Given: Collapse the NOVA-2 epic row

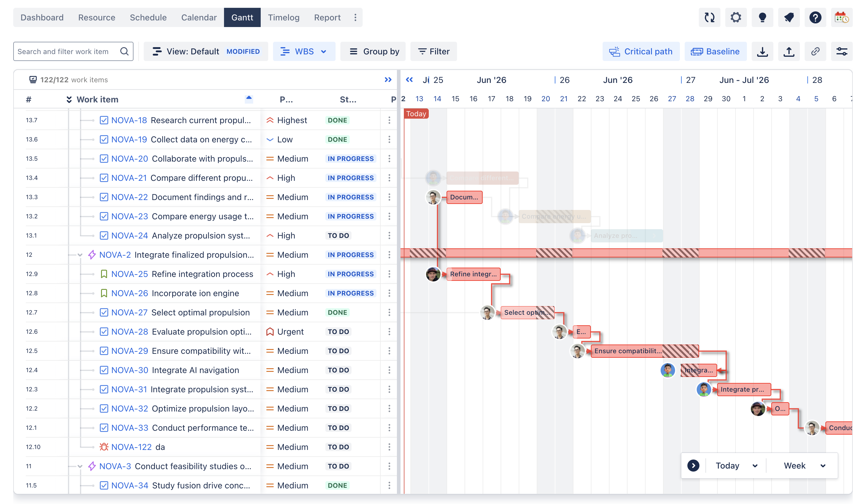Looking at the screenshot, I should tap(80, 255).
